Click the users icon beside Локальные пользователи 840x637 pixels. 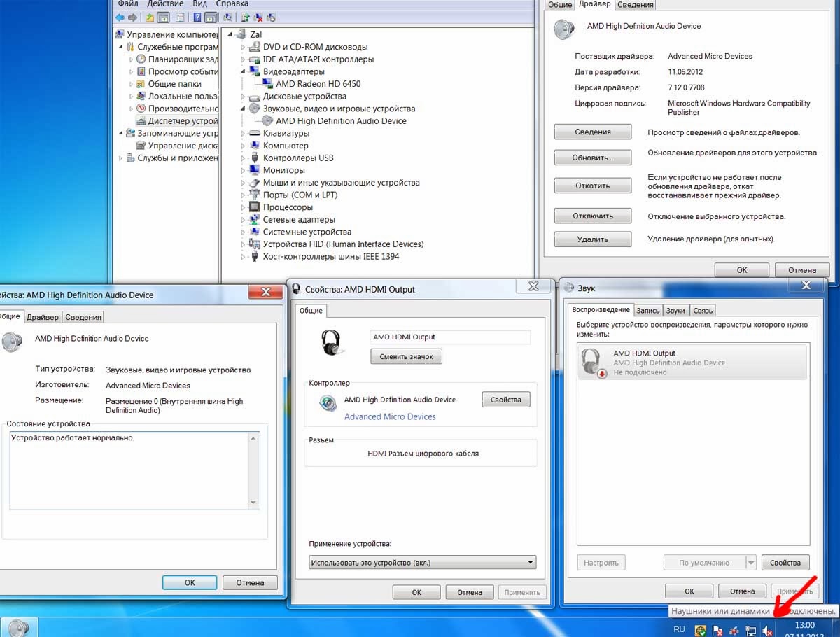point(141,97)
